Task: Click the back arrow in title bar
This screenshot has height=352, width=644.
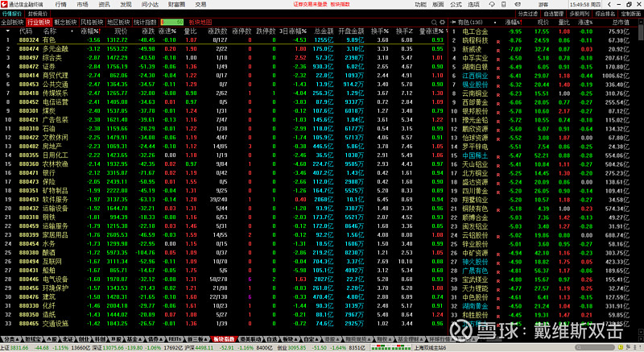Action: 609,5
